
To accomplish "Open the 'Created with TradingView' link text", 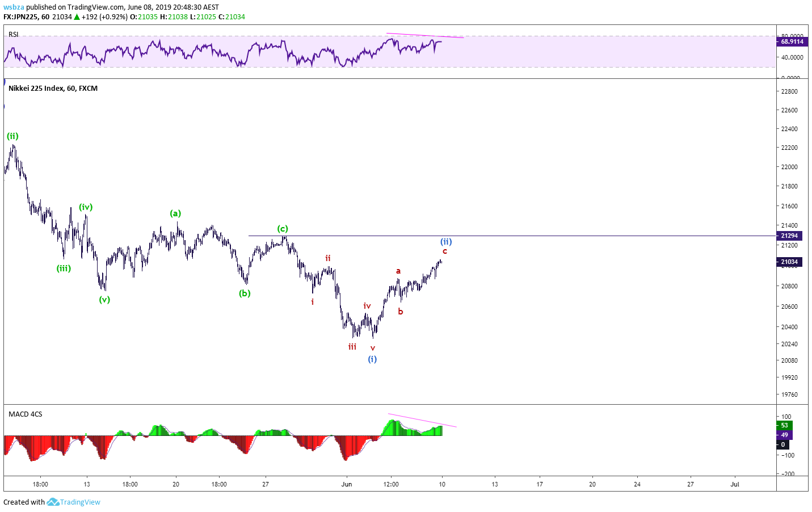I will 52,502.
